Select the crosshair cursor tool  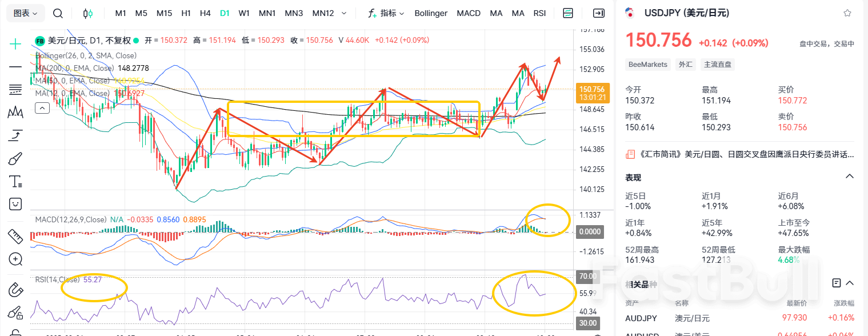click(15, 44)
